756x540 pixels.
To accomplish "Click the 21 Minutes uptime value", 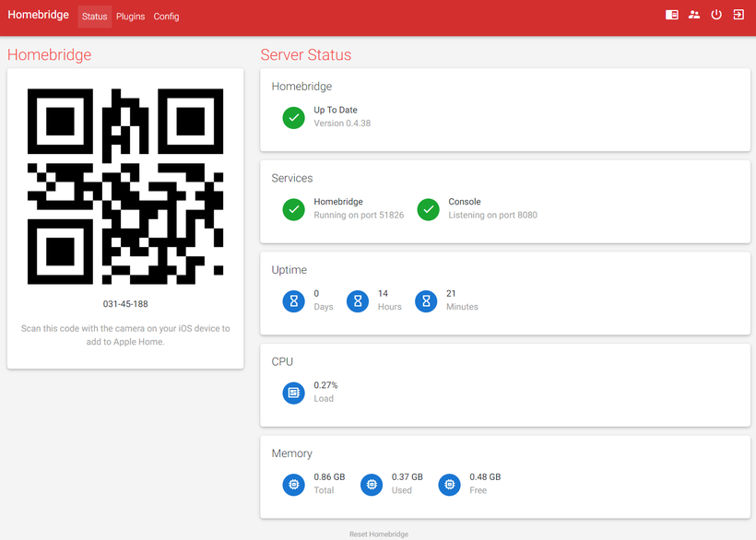I will [x=451, y=293].
